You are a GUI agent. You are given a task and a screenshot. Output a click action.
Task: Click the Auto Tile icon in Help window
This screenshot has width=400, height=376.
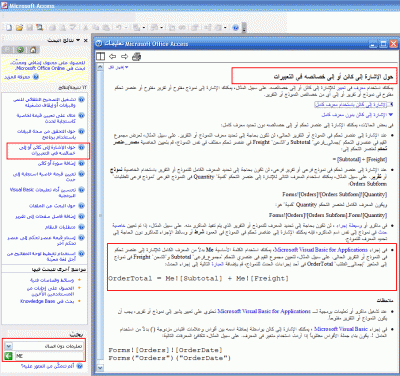pos(101,57)
